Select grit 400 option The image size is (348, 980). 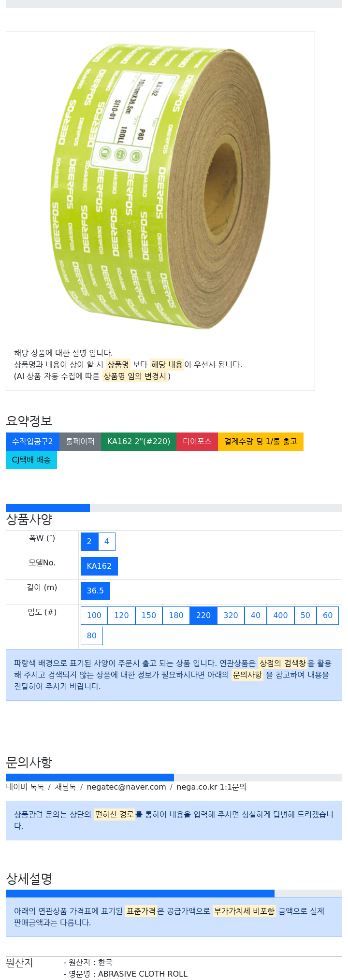tap(280, 616)
